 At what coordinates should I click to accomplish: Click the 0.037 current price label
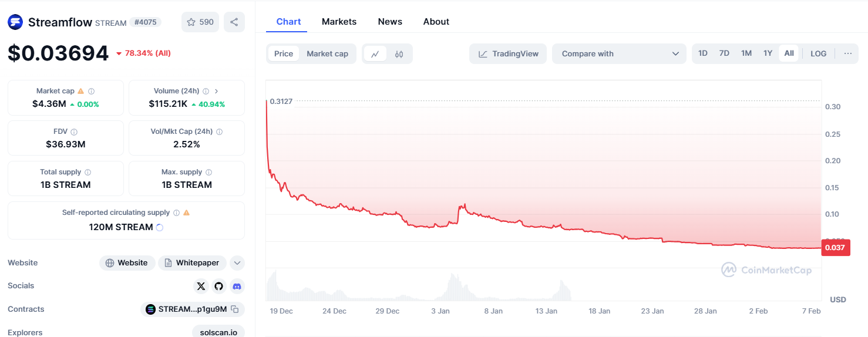click(x=835, y=248)
